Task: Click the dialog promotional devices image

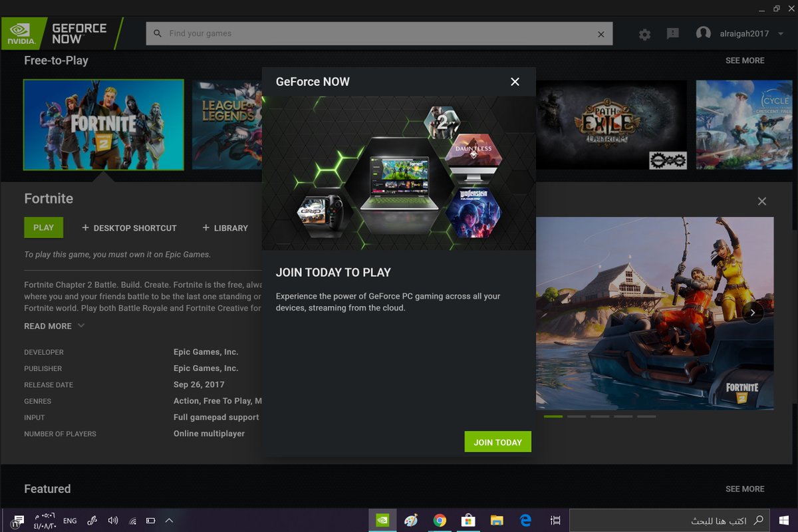Action: click(399, 174)
